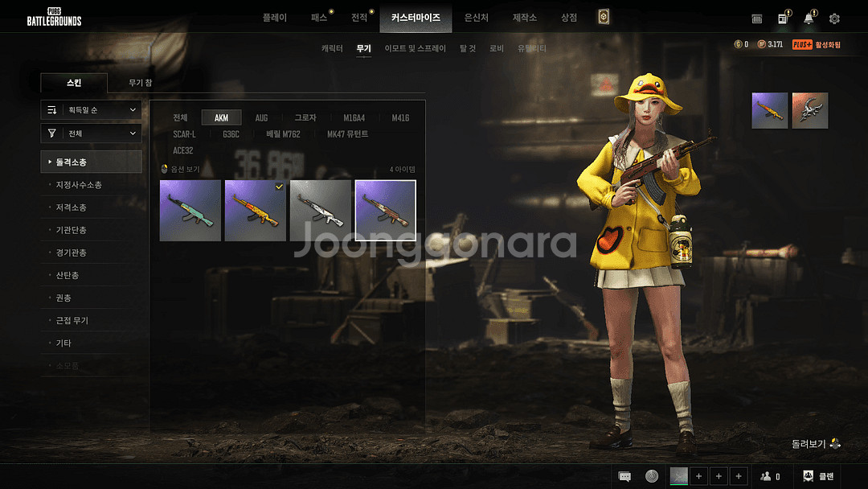Viewport: 868px width, 489px height.
Task: Expand the 돌격소총 category
Action: pos(92,162)
